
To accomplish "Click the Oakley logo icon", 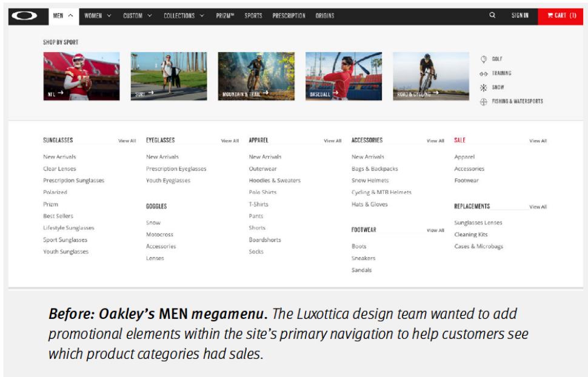I will coord(25,16).
